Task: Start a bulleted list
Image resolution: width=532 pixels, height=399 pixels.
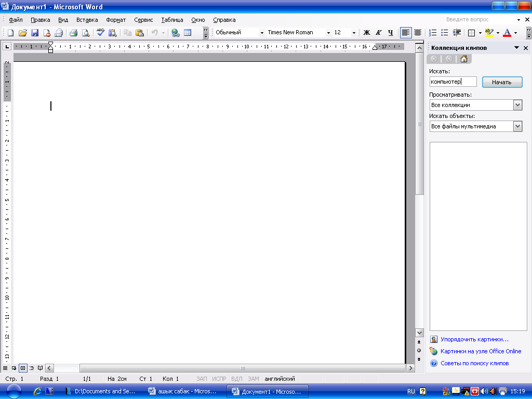Action: (x=445, y=33)
